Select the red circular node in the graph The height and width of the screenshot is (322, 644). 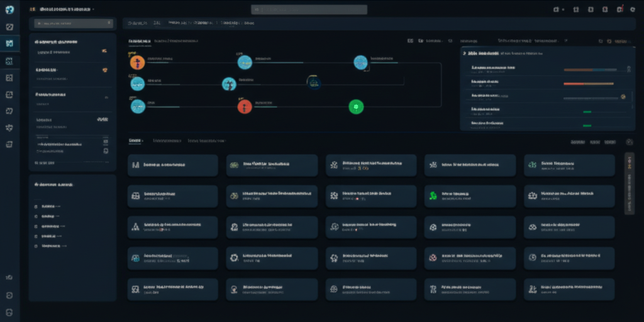pyautogui.click(x=245, y=106)
